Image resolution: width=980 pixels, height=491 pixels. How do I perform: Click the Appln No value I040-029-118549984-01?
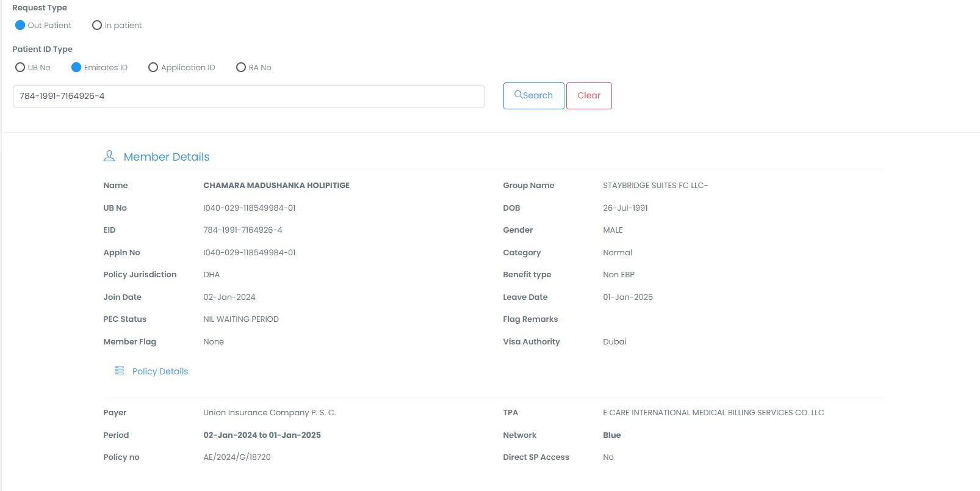pyautogui.click(x=250, y=252)
